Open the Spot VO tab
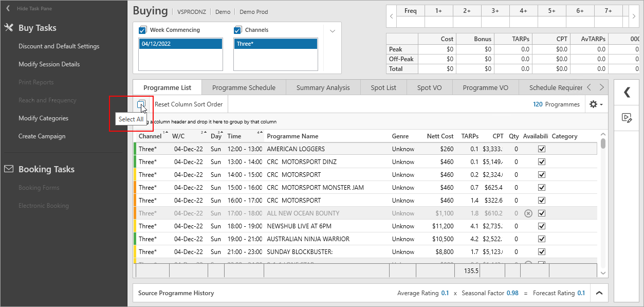644x307 pixels. click(x=429, y=87)
